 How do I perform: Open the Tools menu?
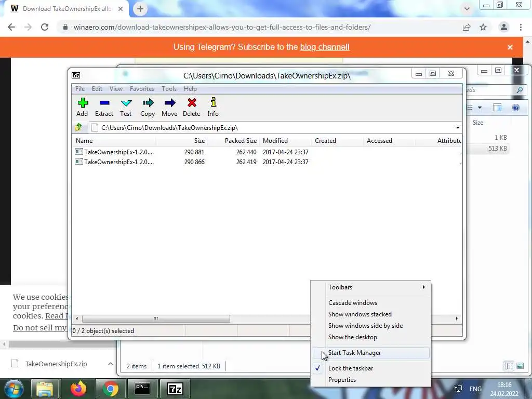169,88
